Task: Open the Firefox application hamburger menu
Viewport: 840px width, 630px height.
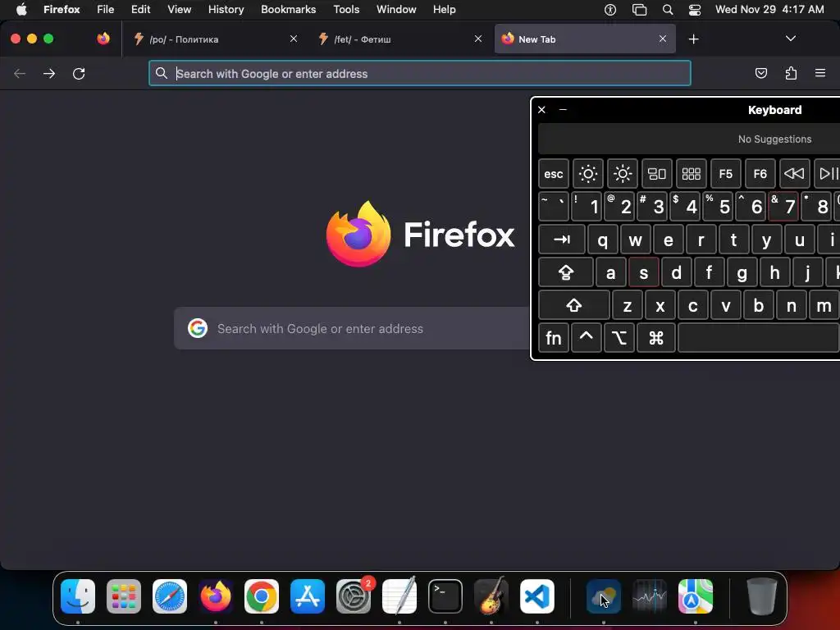Action: click(x=820, y=73)
